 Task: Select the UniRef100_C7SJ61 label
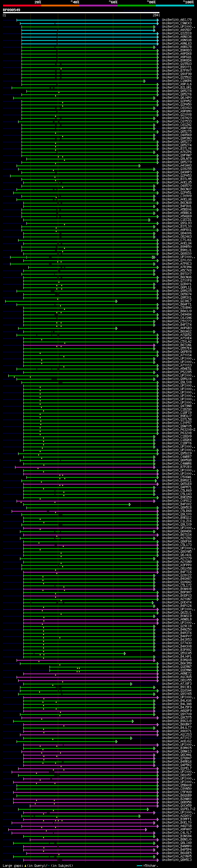tap(177, 240)
